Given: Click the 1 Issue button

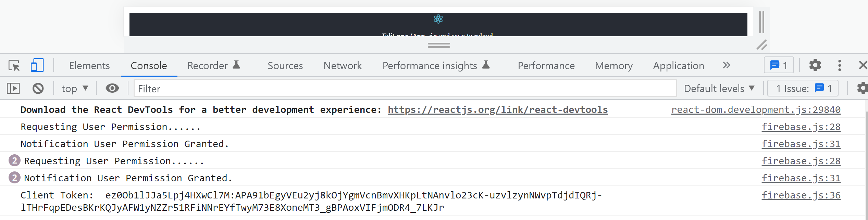Looking at the screenshot, I should pyautogui.click(x=803, y=88).
